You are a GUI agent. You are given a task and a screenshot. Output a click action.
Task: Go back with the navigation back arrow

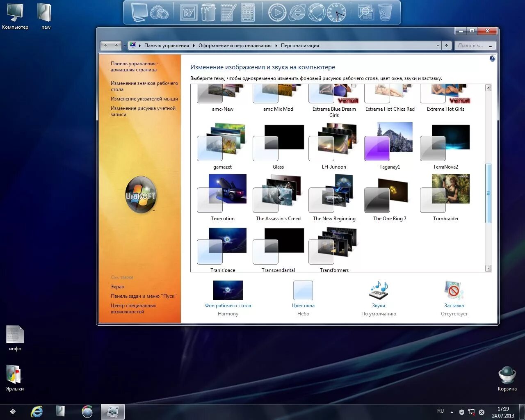click(106, 46)
